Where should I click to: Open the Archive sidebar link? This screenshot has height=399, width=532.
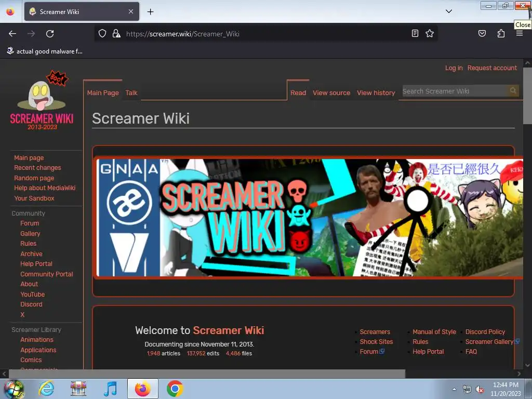click(x=31, y=254)
